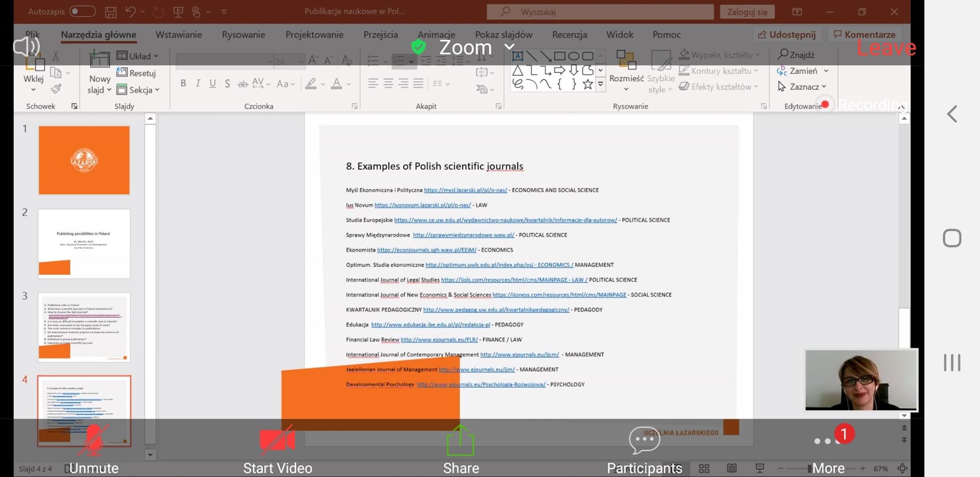Click the Znajdź magnifier icon
This screenshot has height=477, width=980.
click(x=783, y=54)
